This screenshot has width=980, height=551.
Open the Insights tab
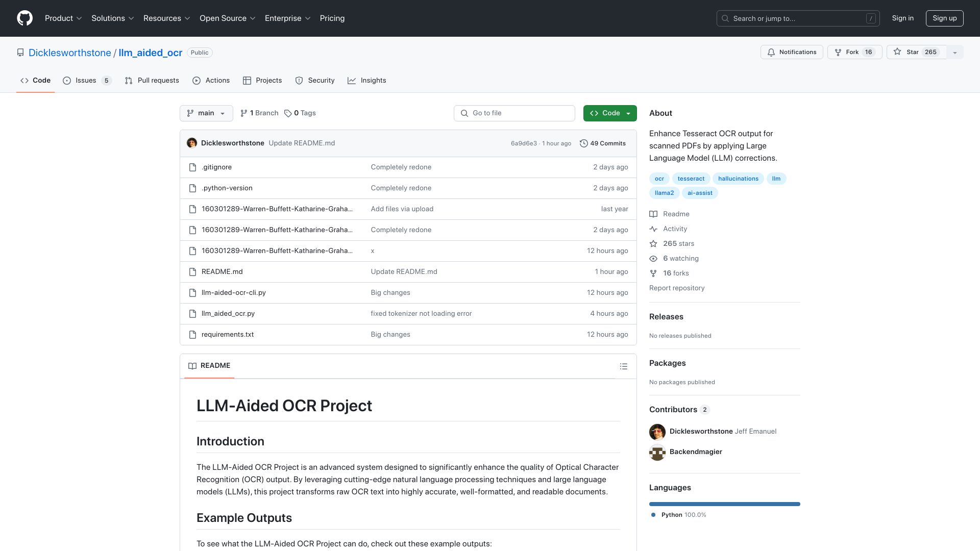tap(367, 81)
